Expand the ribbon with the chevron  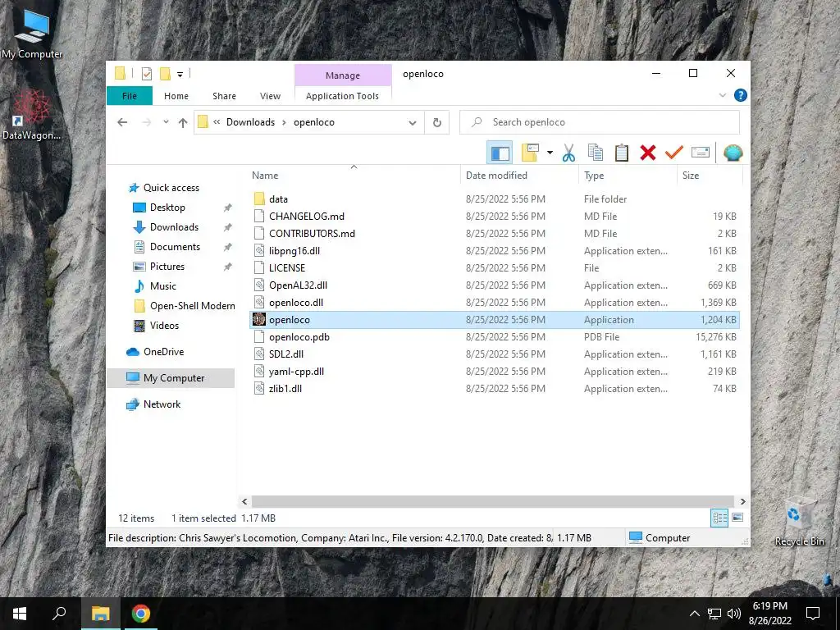[x=722, y=95]
